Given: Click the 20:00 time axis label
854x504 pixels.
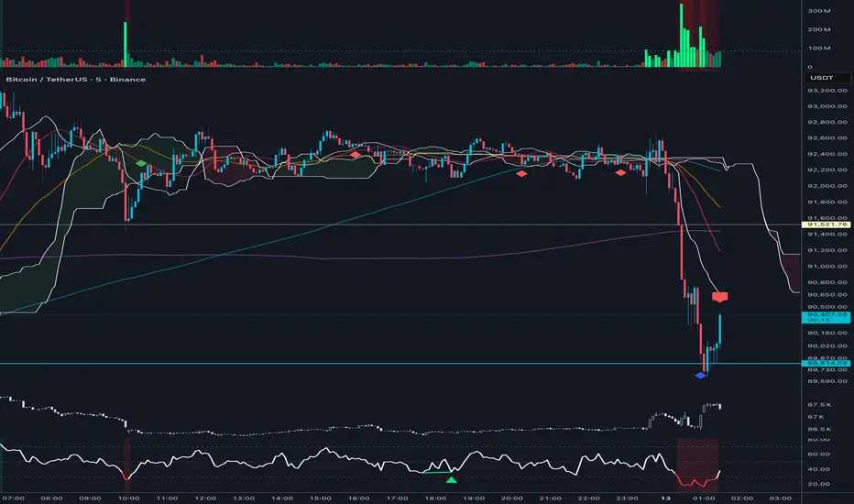Looking at the screenshot, I should pyautogui.click(x=512, y=498).
